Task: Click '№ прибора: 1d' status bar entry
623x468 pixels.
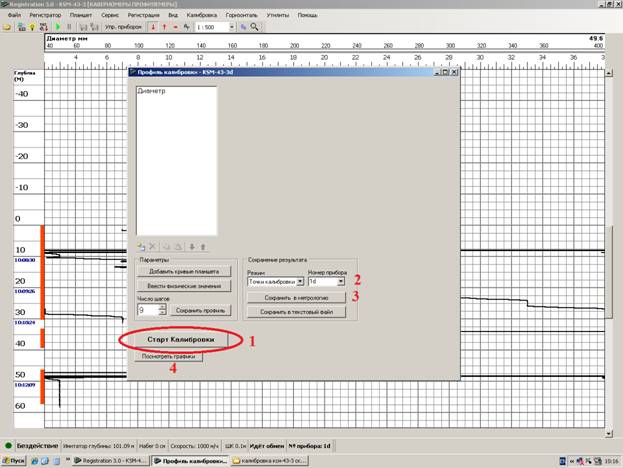Action: point(310,446)
